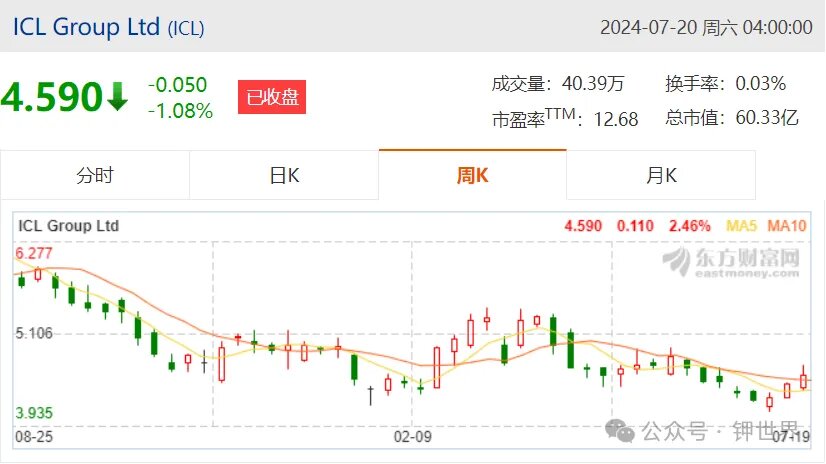Click the 6.277 high price label

tap(34, 253)
